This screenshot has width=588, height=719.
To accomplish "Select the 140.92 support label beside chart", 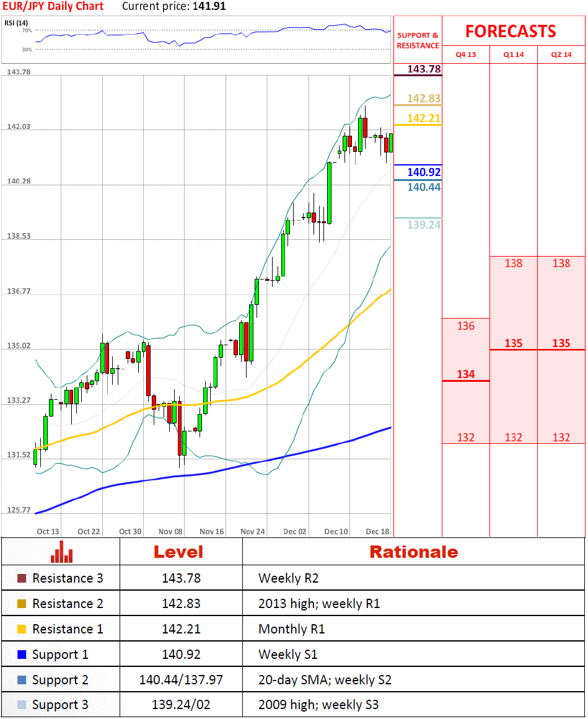I will point(424,172).
